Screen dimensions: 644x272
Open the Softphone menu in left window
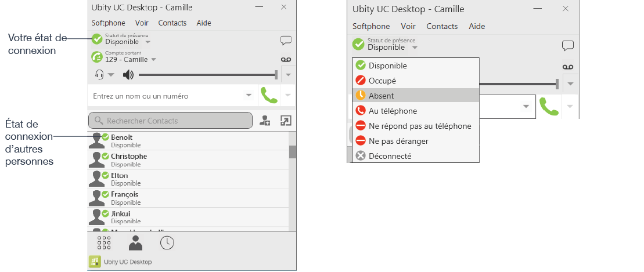(x=109, y=23)
